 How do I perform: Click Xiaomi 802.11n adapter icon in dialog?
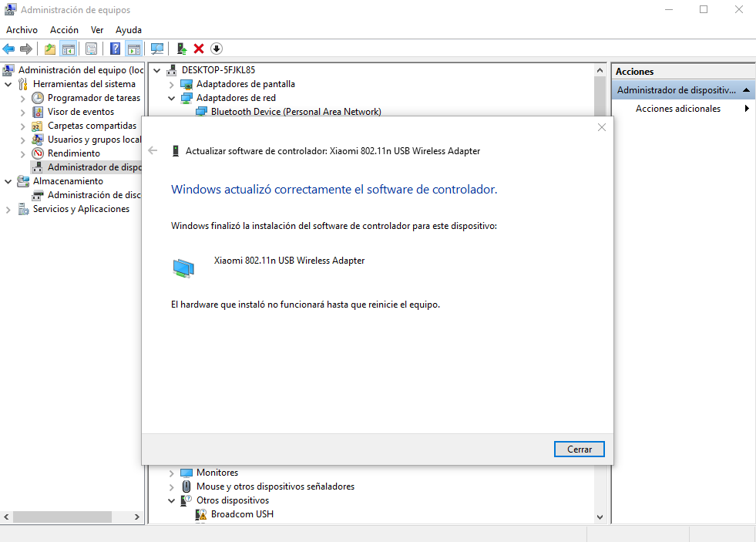click(x=183, y=268)
